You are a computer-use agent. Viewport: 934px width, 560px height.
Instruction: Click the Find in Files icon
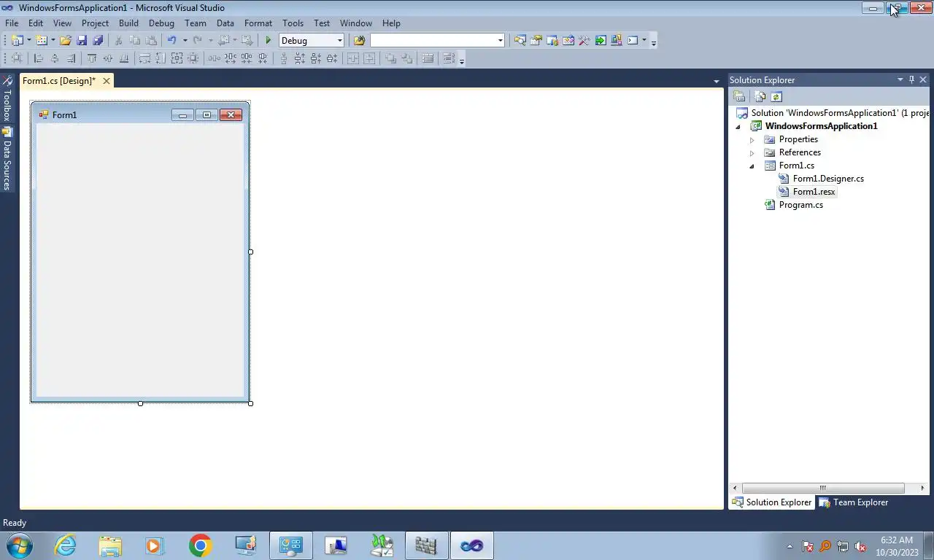coord(359,41)
